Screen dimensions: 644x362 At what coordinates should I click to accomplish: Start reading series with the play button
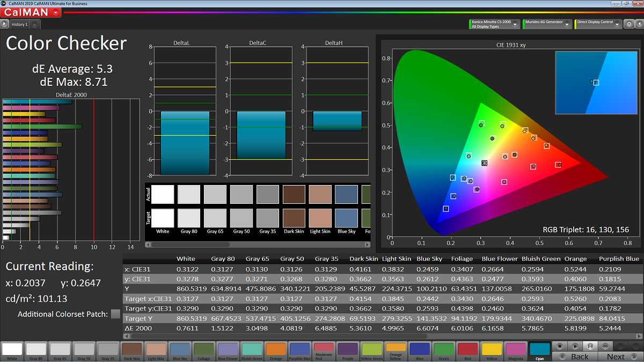[x=574, y=346]
